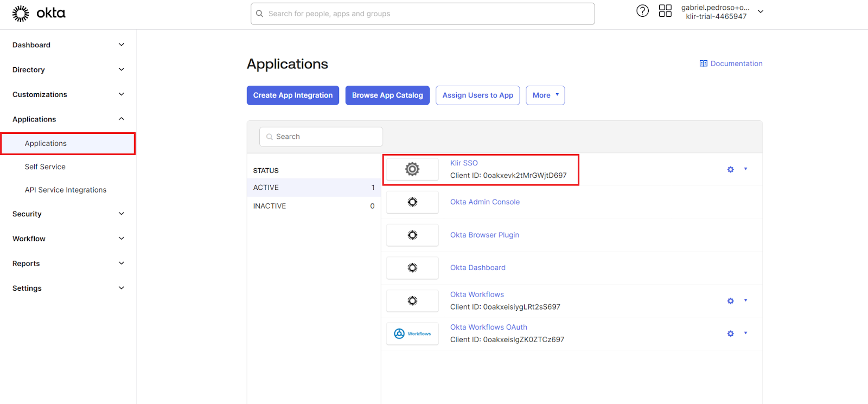Click Klir SSO Client ID text
The image size is (868, 404).
click(x=508, y=176)
